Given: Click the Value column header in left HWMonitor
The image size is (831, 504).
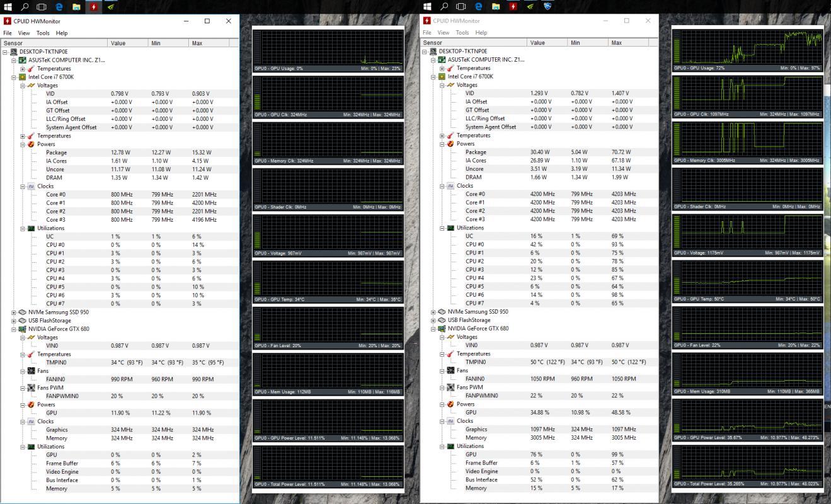Looking at the screenshot, I should (129, 43).
